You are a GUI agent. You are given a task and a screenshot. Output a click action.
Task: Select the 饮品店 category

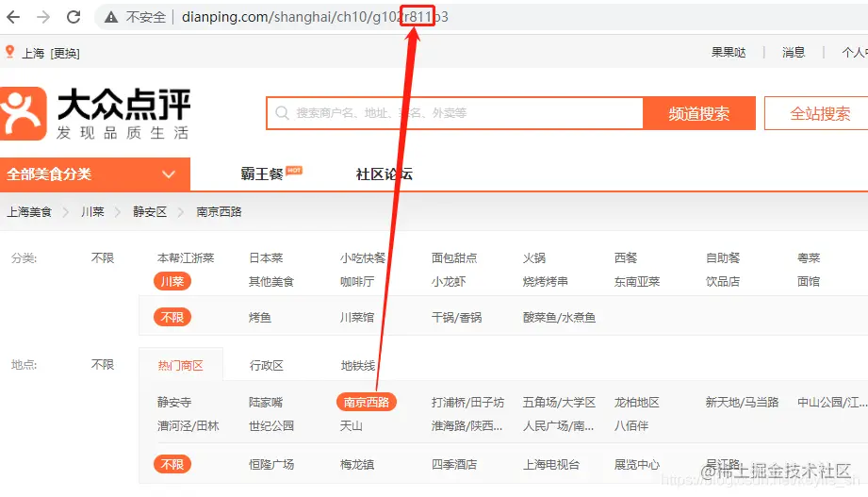[x=723, y=281]
